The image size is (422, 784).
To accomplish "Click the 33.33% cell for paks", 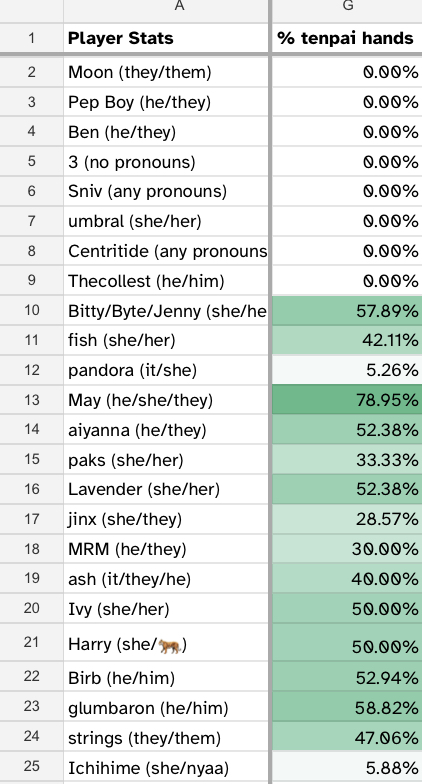I will (x=348, y=460).
